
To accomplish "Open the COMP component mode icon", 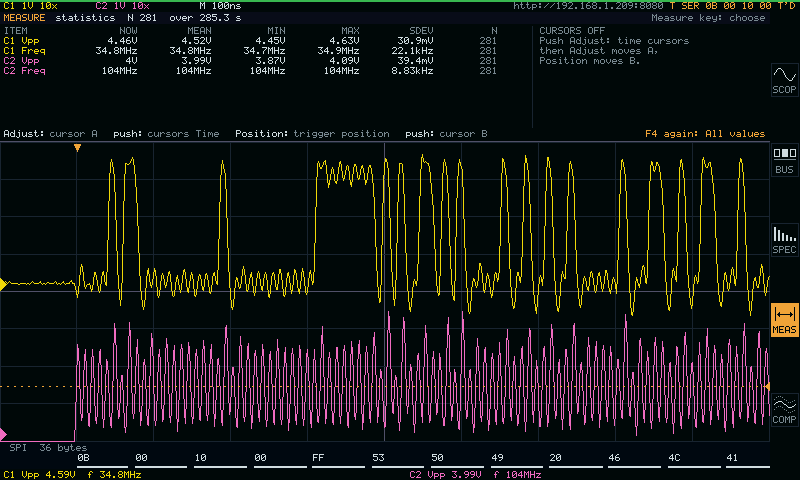I will coord(784,409).
